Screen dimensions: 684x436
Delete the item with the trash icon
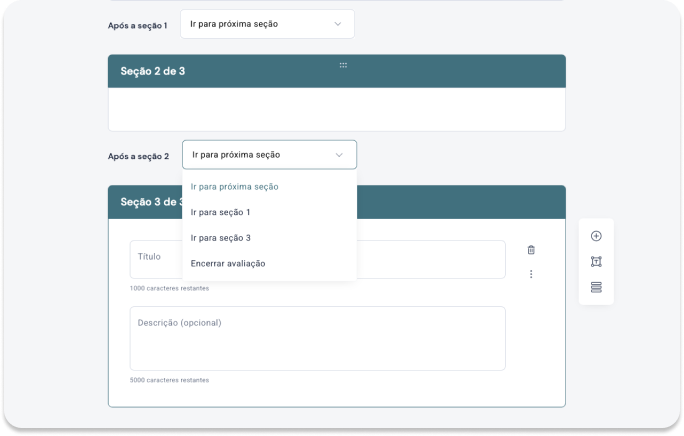click(531, 250)
